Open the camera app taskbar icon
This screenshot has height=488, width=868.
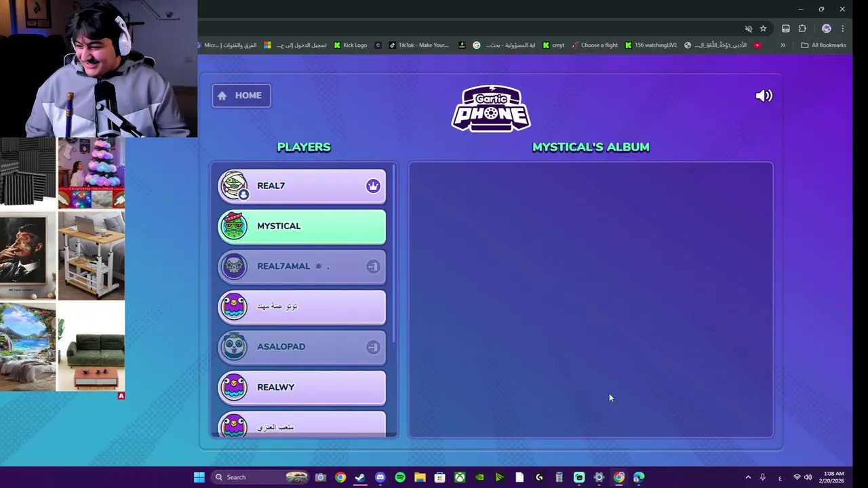click(x=320, y=477)
